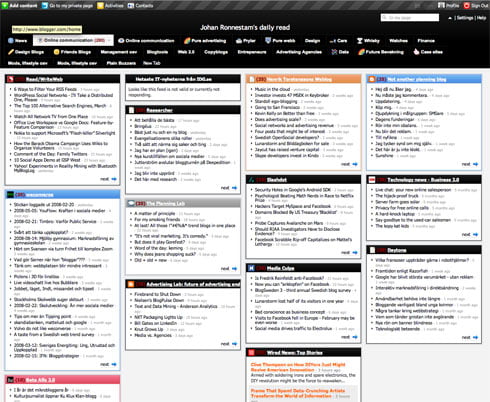The height and width of the screenshot is (402, 490).
Task: Click the Help link
Action: tap(481, 18)
